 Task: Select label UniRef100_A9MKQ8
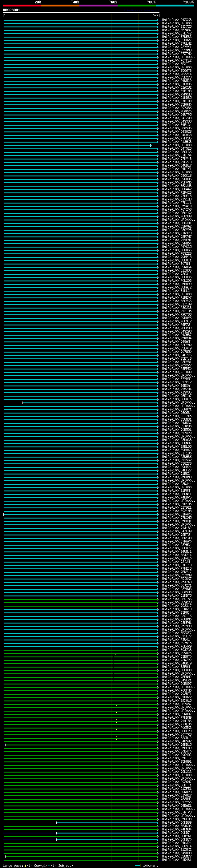(176, 94)
